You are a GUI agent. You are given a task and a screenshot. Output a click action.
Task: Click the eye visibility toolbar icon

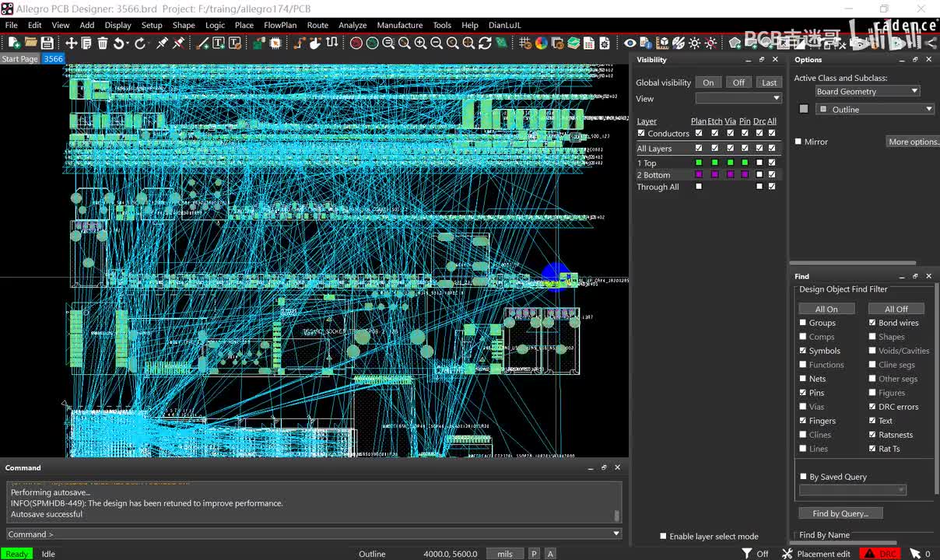tap(630, 44)
